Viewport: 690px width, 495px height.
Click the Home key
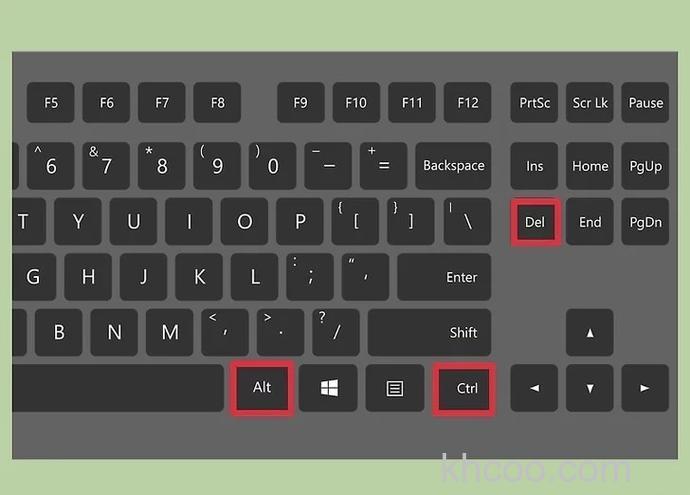click(590, 166)
